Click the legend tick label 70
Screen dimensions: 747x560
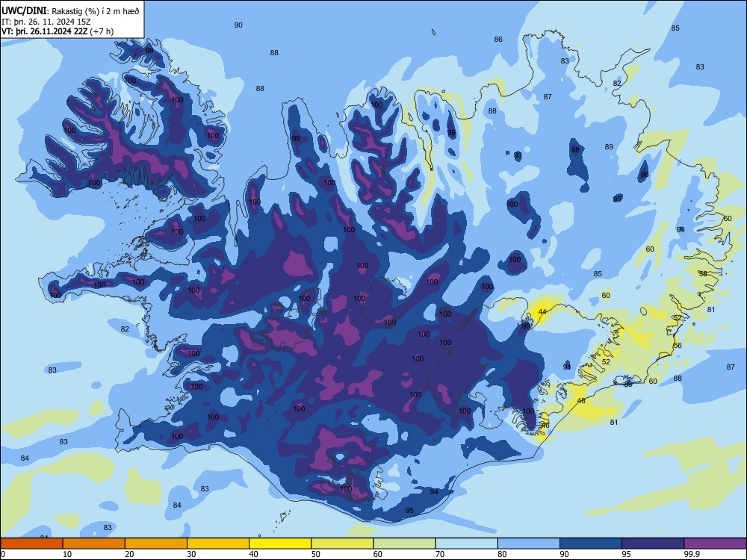click(x=440, y=554)
